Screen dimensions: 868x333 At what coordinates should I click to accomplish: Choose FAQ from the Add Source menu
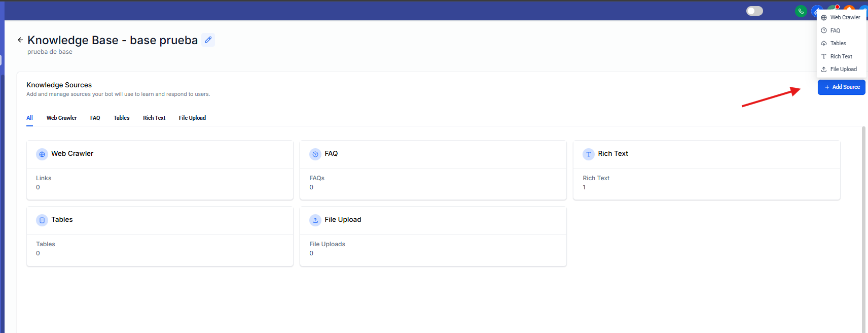(835, 30)
